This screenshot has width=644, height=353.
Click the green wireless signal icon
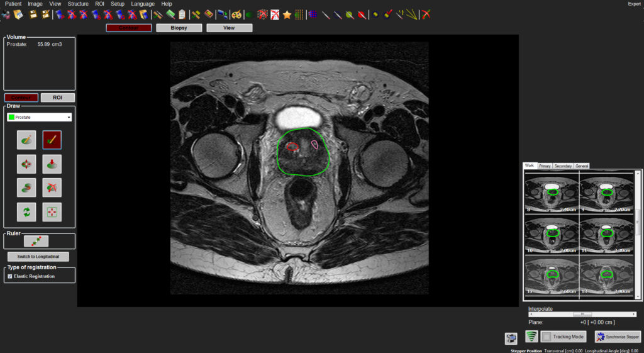tap(531, 337)
